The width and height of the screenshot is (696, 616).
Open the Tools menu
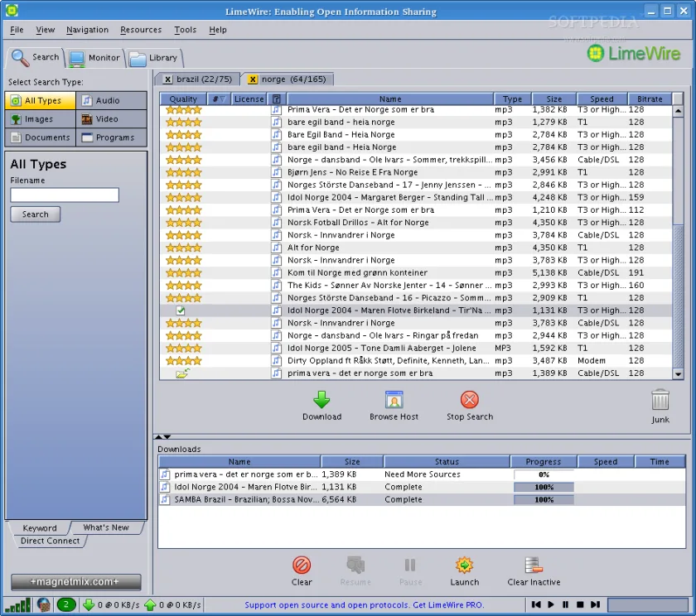pyautogui.click(x=185, y=30)
